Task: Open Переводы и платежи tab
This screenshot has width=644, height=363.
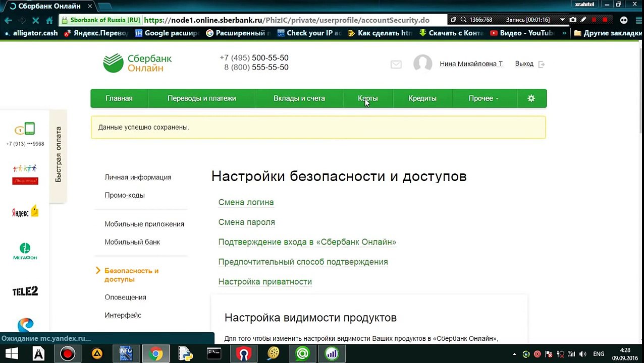Action: click(202, 98)
